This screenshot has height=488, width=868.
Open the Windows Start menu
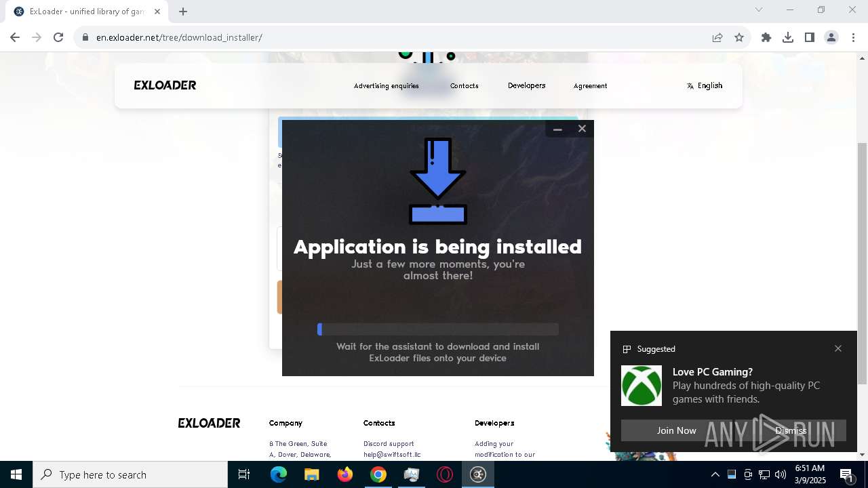16,474
